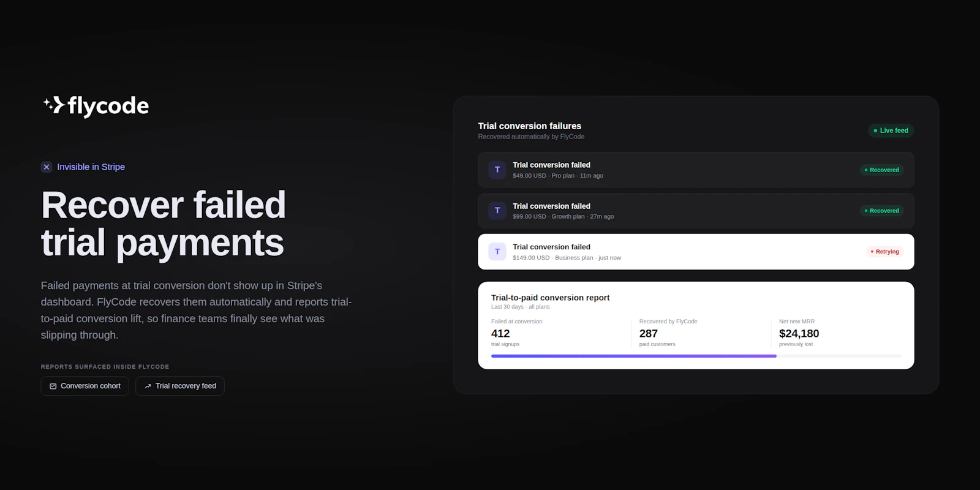The width and height of the screenshot is (980, 490).
Task: Click the paragraph starting Failed payments at trial conversion
Action: click(x=196, y=310)
